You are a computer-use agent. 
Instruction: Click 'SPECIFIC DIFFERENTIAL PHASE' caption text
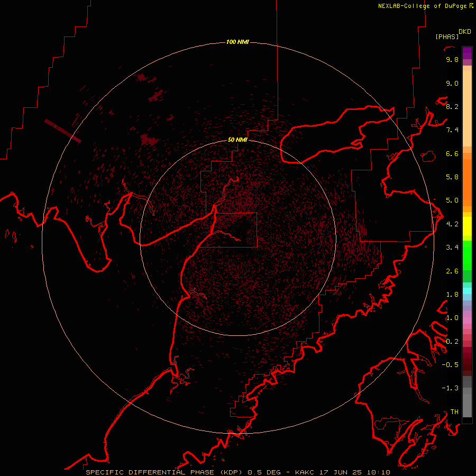(x=151, y=472)
